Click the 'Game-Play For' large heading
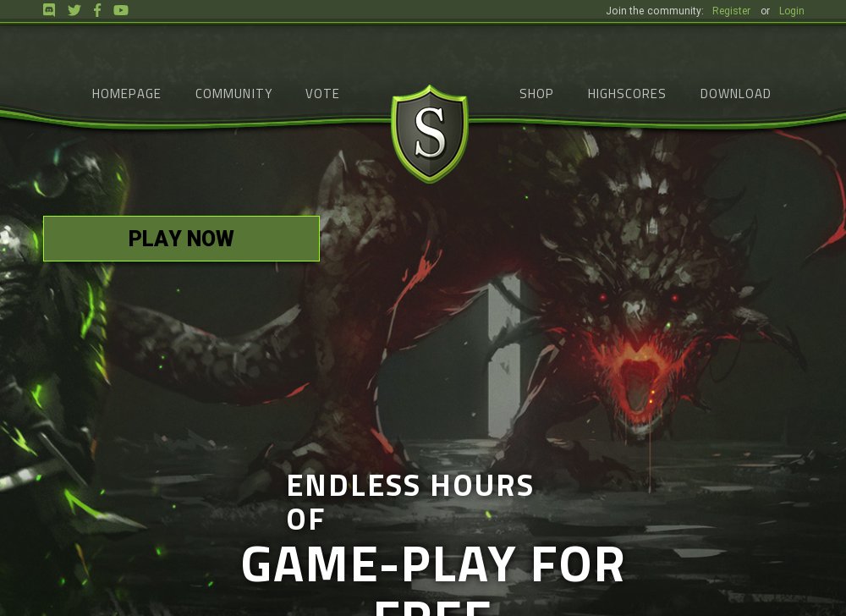Viewport: 846px width, 616px height. [432, 564]
